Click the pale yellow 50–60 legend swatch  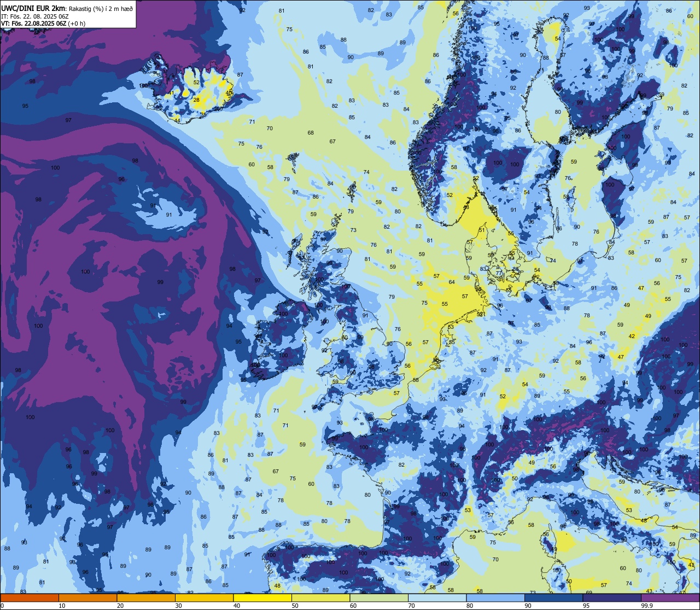[x=320, y=597]
